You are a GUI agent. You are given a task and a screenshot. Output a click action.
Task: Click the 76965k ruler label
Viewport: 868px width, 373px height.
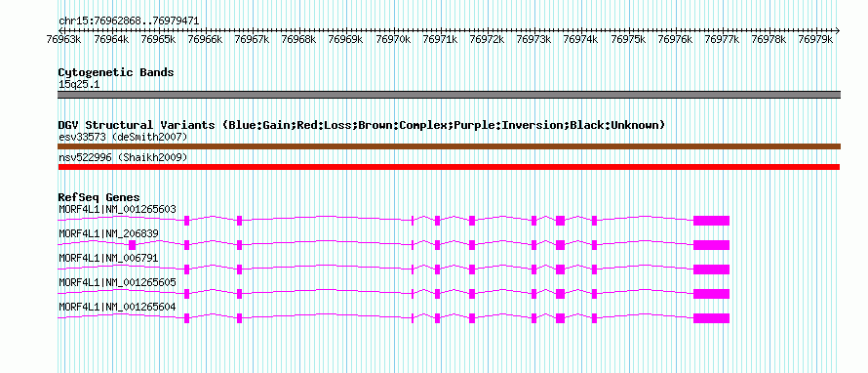[159, 40]
